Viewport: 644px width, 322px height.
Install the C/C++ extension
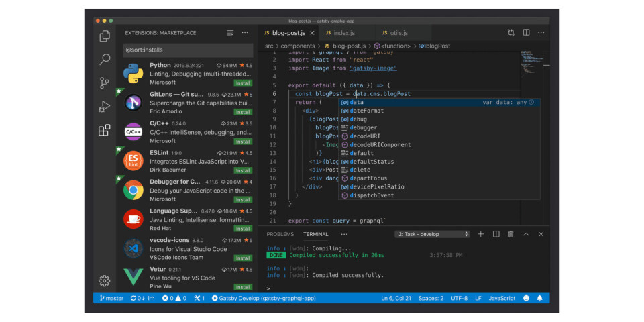point(243,142)
